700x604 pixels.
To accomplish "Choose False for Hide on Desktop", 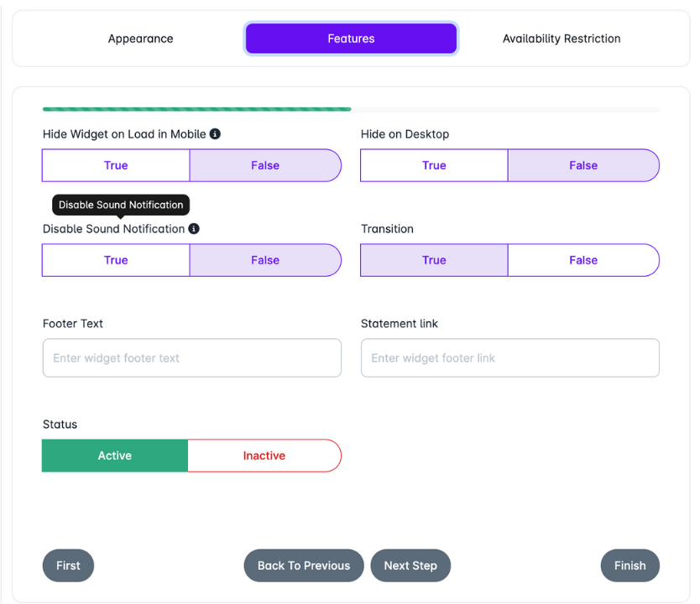I will (583, 165).
